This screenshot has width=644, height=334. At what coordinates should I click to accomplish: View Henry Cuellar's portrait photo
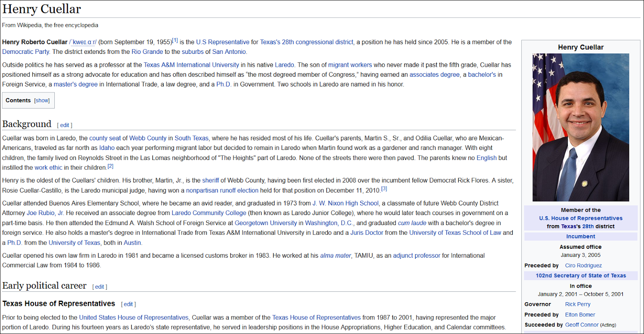click(x=581, y=127)
